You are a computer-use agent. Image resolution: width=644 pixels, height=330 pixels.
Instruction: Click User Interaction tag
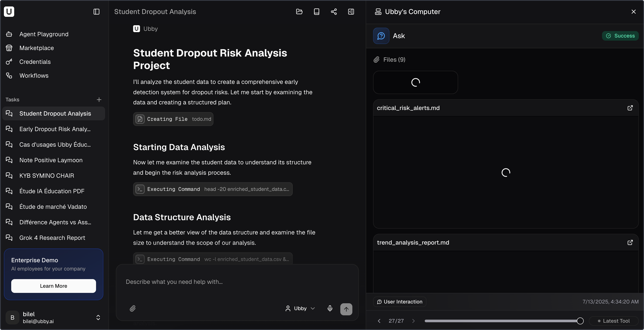[400, 302]
